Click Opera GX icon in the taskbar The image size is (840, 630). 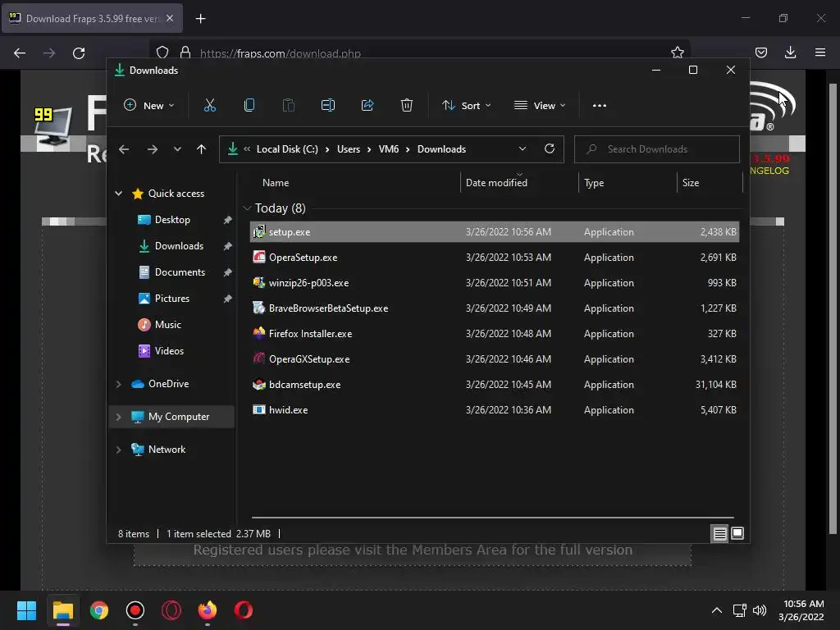(x=171, y=610)
